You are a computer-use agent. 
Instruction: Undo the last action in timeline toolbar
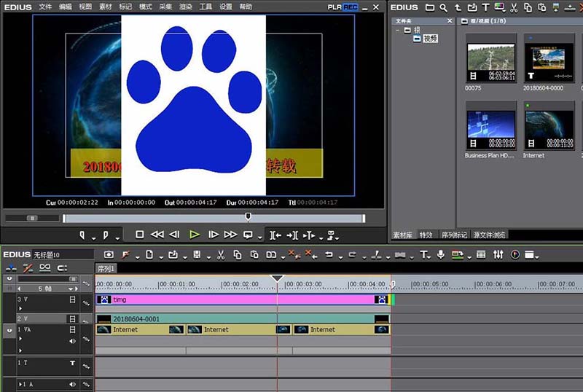pyautogui.click(x=329, y=254)
